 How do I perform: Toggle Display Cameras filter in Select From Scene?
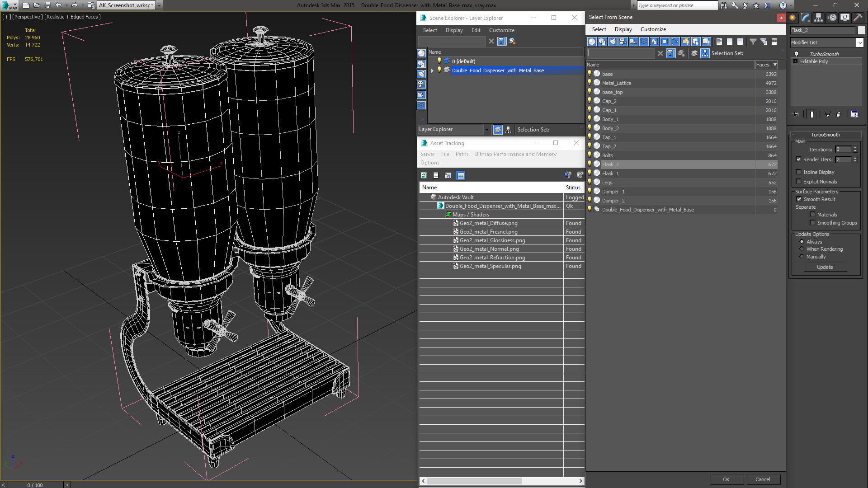(623, 42)
